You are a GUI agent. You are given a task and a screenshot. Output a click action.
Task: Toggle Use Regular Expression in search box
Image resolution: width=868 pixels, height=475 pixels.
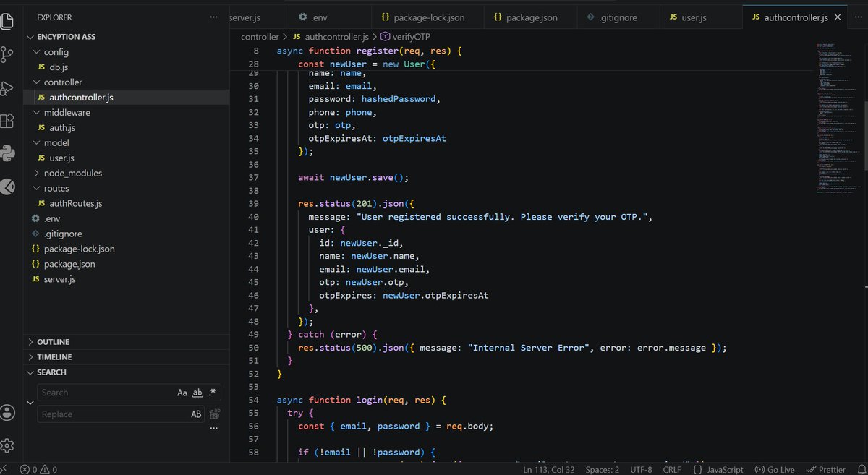click(x=212, y=393)
